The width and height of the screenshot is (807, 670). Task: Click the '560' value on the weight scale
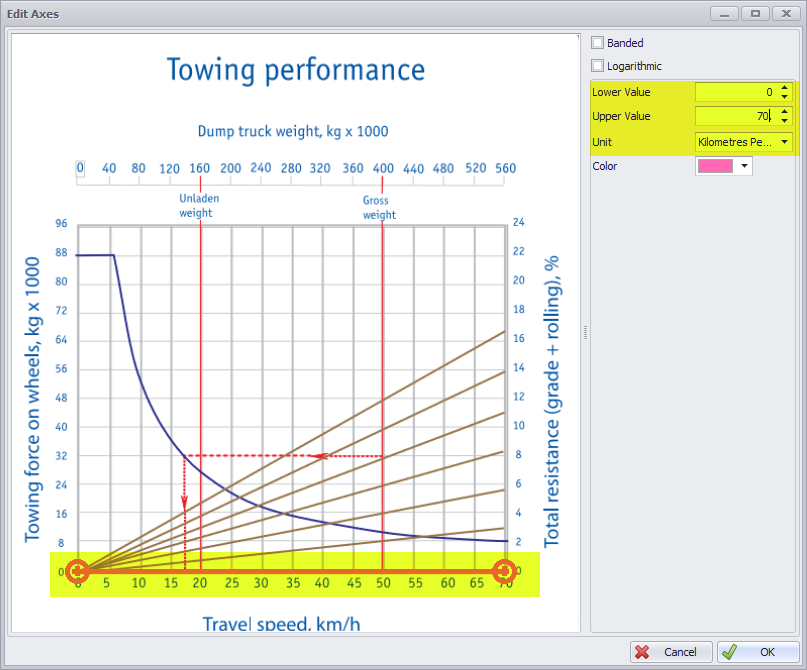click(505, 169)
